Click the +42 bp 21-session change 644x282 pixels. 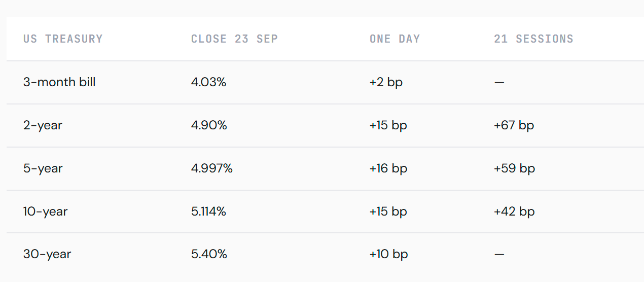(514, 211)
